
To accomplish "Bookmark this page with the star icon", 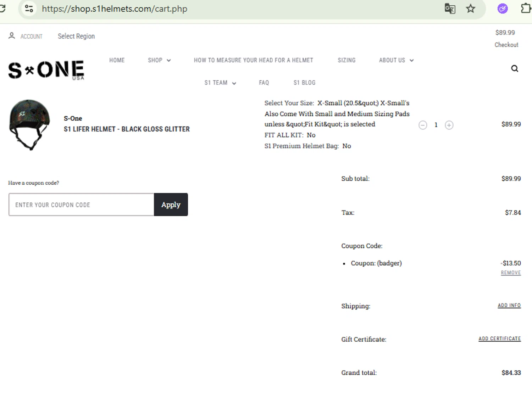I will click(471, 9).
